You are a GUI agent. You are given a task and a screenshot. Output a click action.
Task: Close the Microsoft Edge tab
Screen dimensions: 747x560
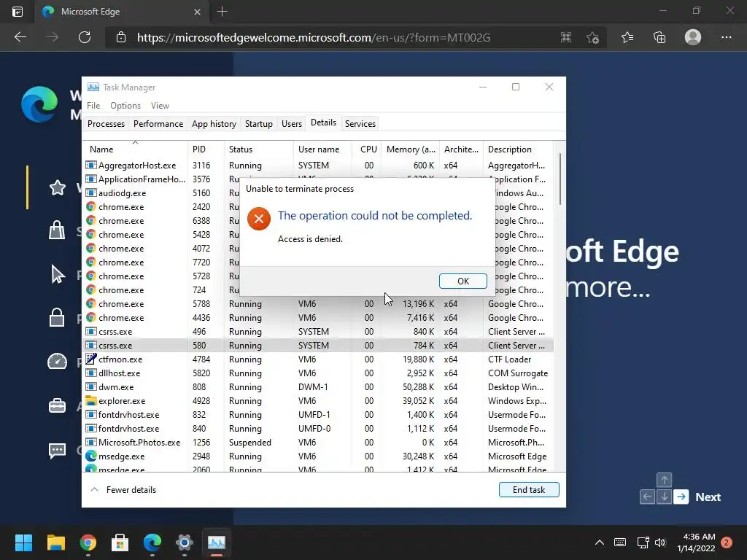pos(197,12)
